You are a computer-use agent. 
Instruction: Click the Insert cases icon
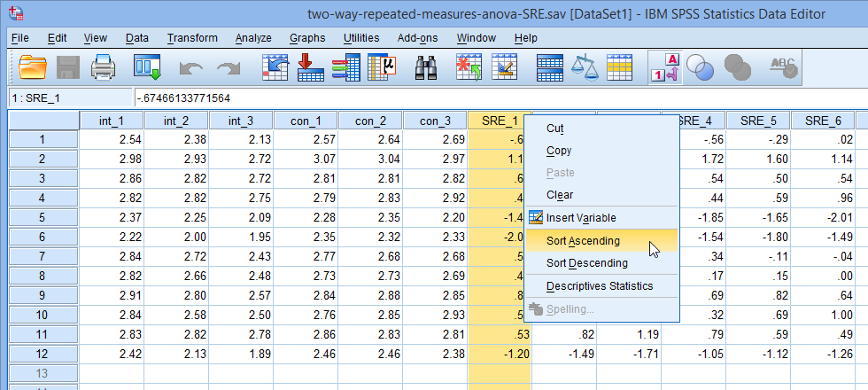[x=469, y=67]
